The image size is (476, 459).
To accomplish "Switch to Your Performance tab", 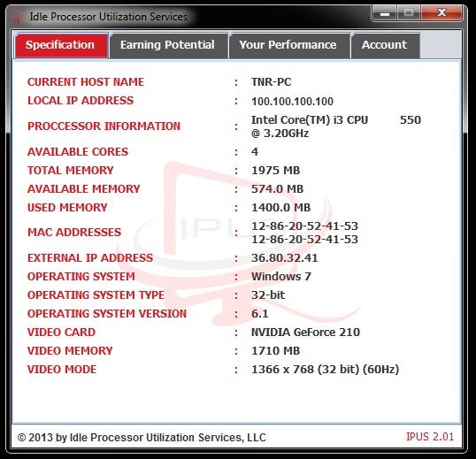I will (288, 45).
